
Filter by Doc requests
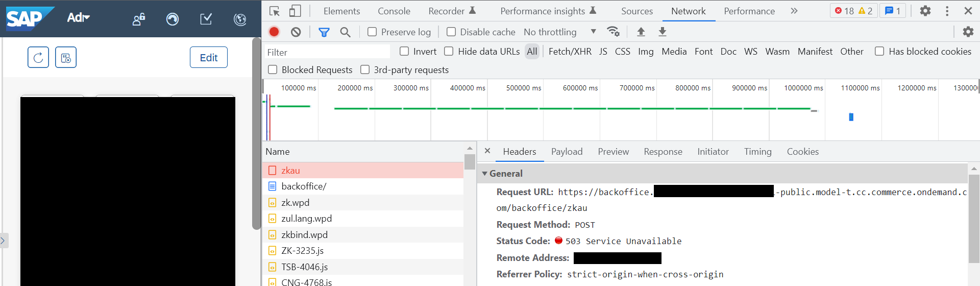(728, 51)
